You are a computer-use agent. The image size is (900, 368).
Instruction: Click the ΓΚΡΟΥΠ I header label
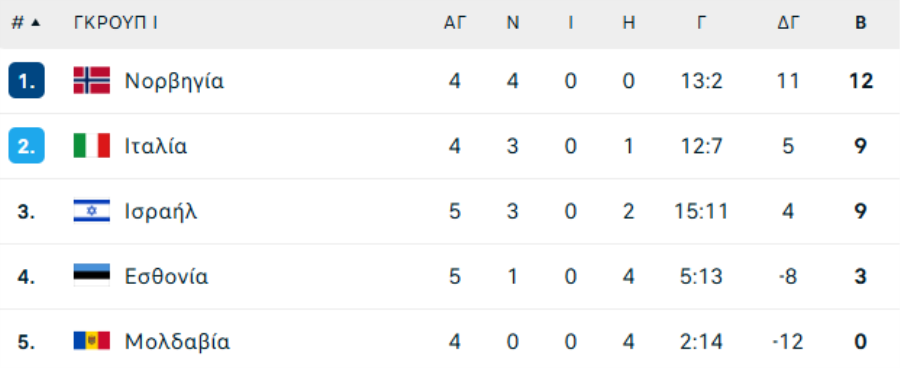coord(116,23)
